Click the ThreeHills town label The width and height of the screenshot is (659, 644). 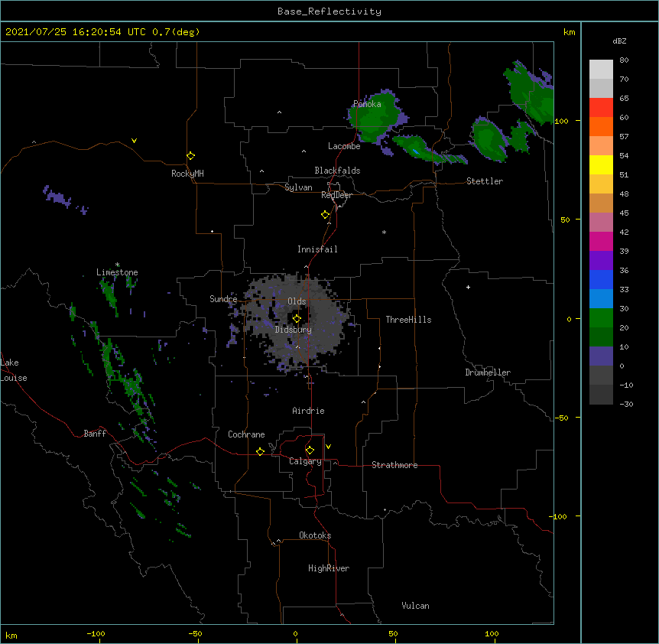click(408, 320)
